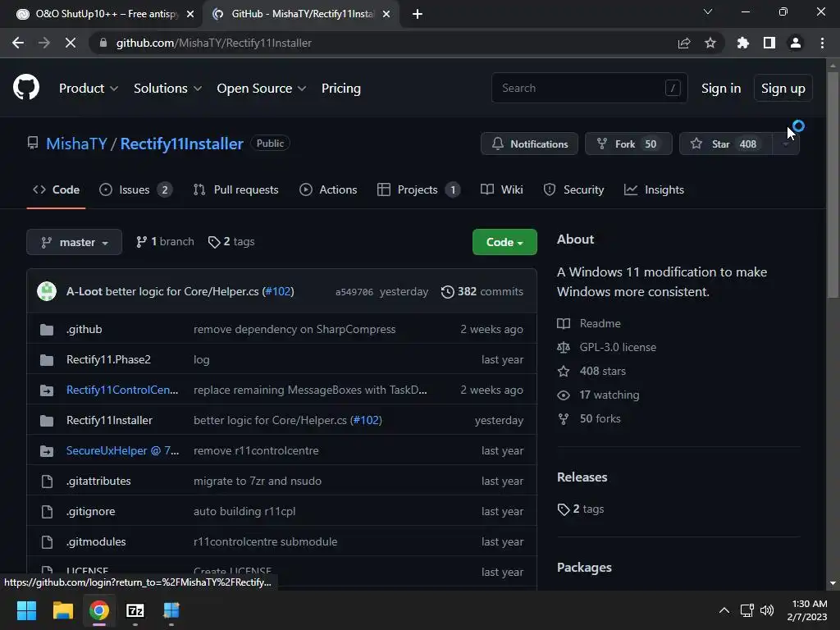Image resolution: width=840 pixels, height=630 pixels.
Task: Open the Chrome profile avatar icon
Action: [796, 43]
